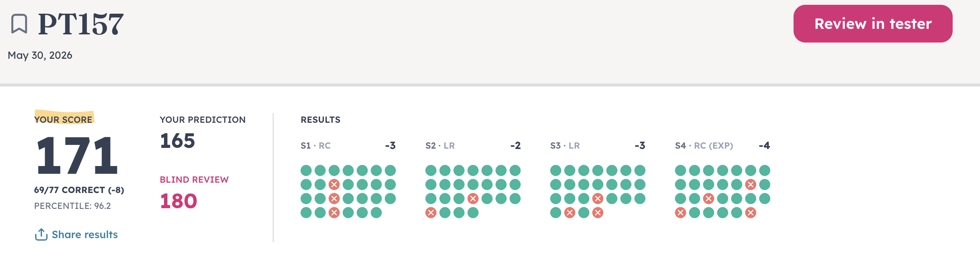Click the Review in tester button
The width and height of the screenshot is (980, 264).
point(873,24)
